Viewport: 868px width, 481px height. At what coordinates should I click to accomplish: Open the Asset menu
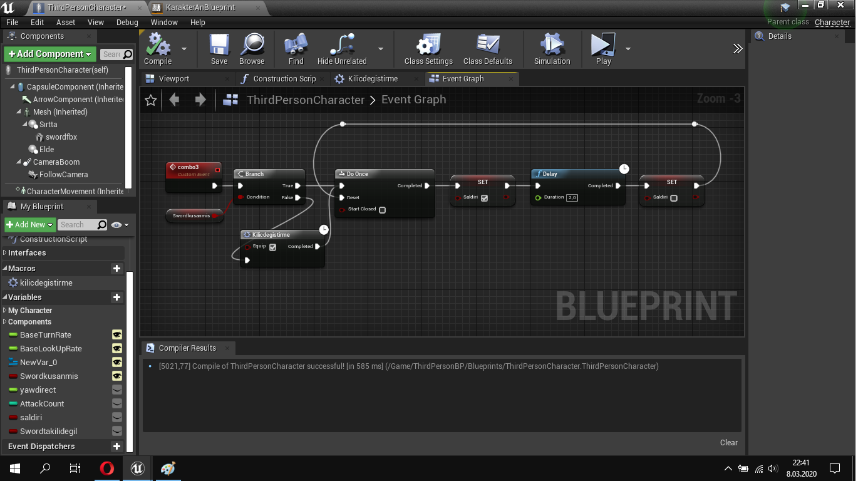pyautogui.click(x=66, y=23)
